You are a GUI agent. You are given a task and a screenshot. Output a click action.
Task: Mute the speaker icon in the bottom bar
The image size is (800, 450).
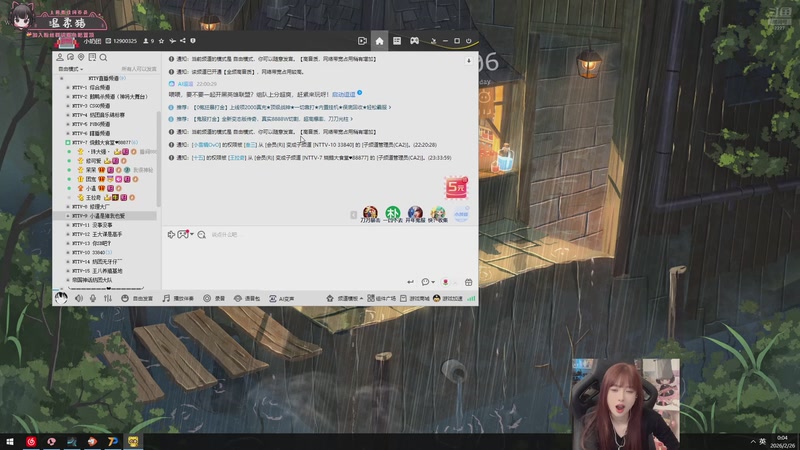79,298
